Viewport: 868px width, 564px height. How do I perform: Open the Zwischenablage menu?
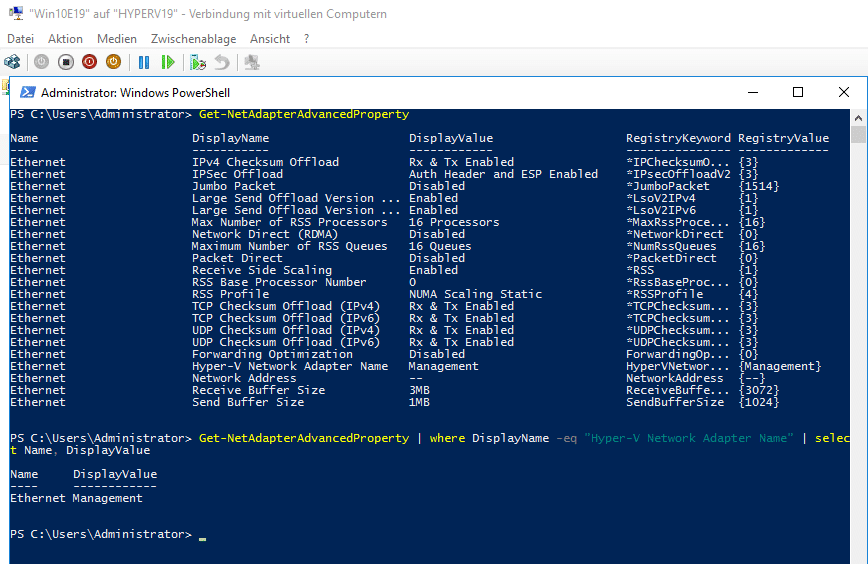193,39
